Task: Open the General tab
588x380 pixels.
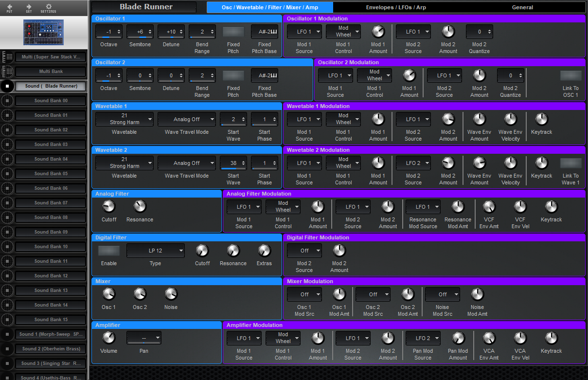Action: tap(522, 7)
